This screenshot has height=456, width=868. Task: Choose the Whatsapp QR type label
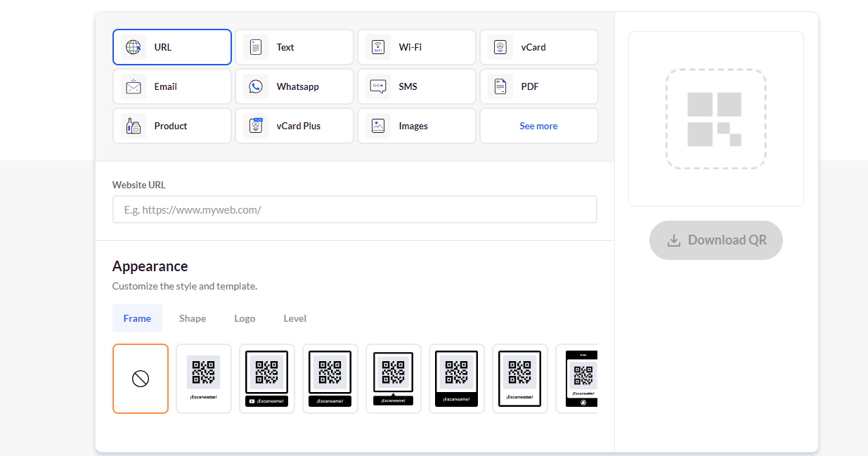pyautogui.click(x=297, y=86)
